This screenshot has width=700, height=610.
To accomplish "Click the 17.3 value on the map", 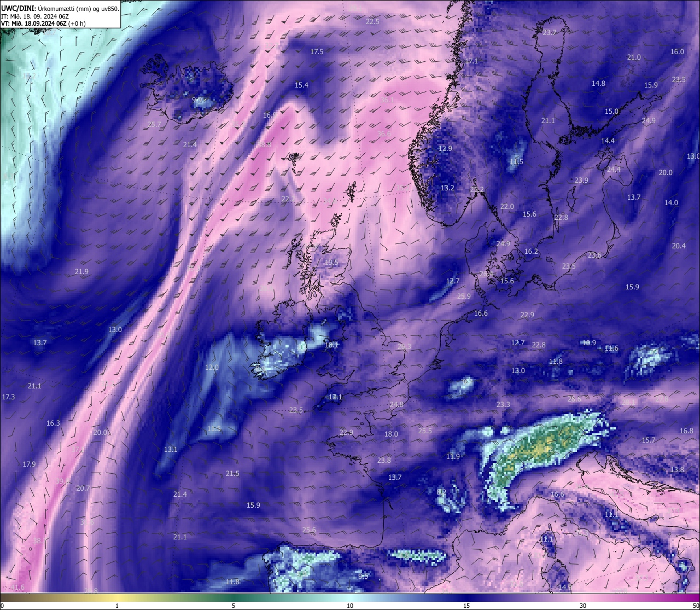I will (x=8, y=397).
